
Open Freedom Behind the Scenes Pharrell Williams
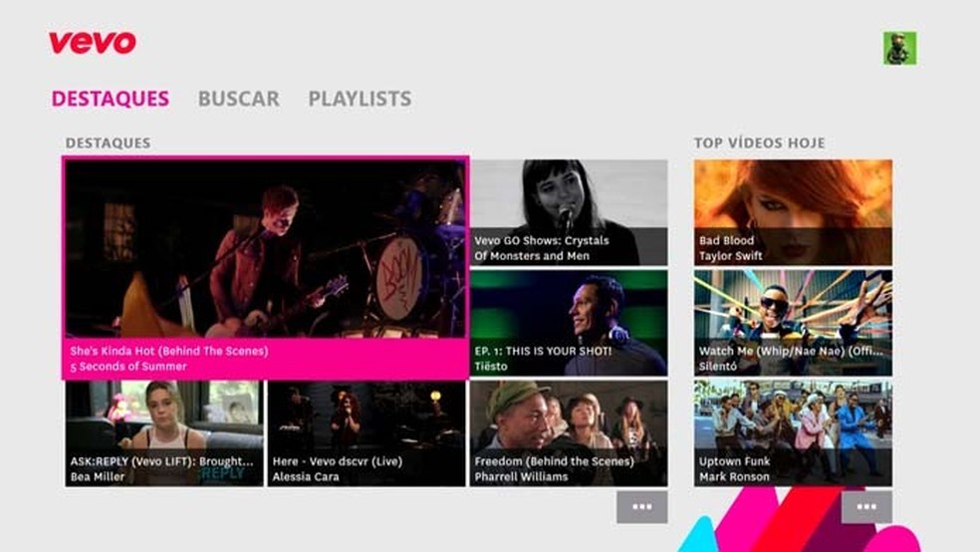coord(569,433)
